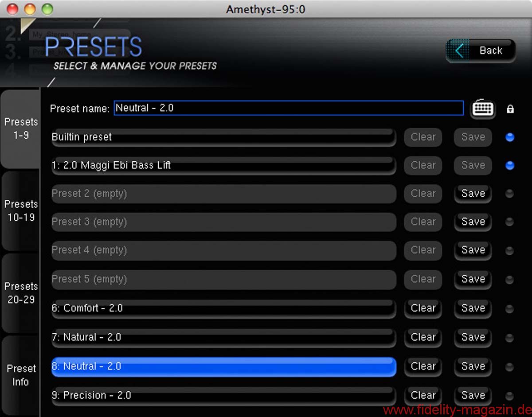
Task: Save to Preset 3 (empty) slot
Action: tap(473, 222)
